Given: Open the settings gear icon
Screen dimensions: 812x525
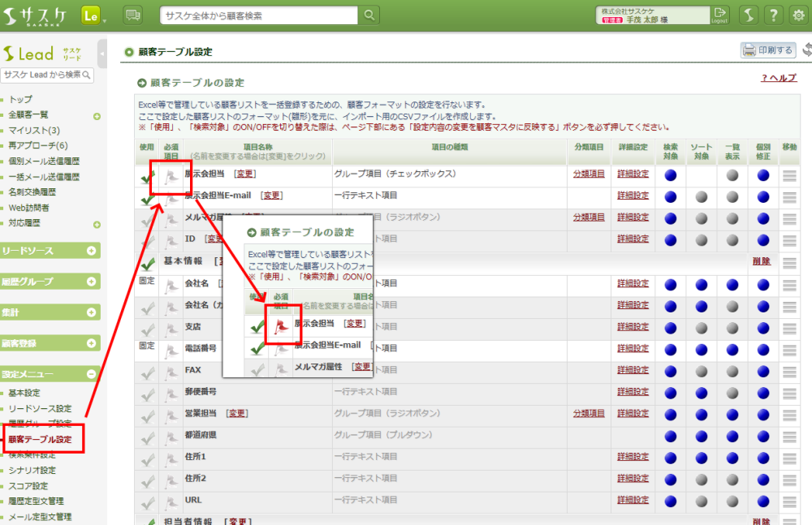Looking at the screenshot, I should coord(797,15).
